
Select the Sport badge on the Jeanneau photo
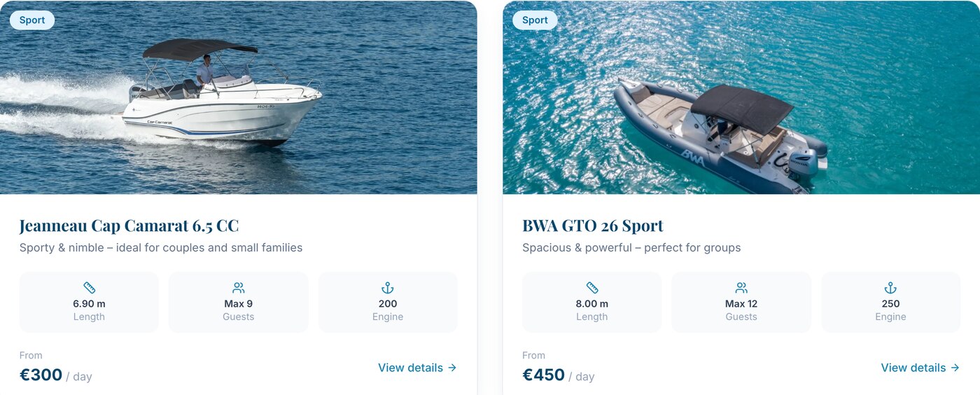click(32, 20)
